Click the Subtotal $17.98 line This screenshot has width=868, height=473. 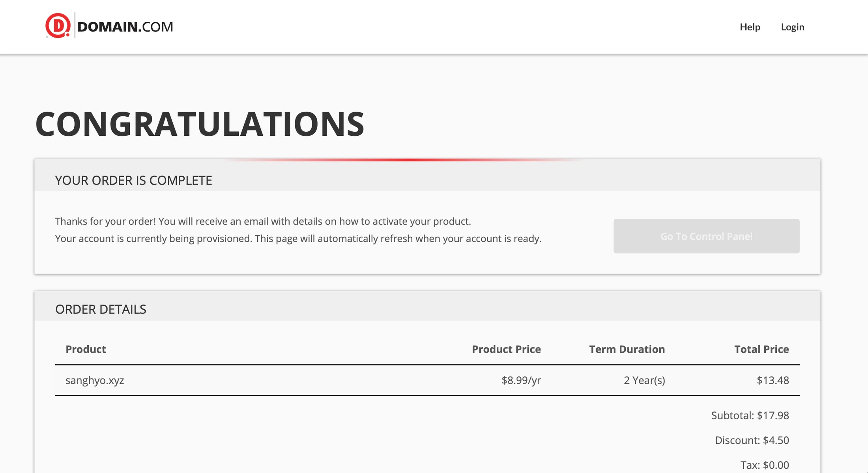(750, 415)
